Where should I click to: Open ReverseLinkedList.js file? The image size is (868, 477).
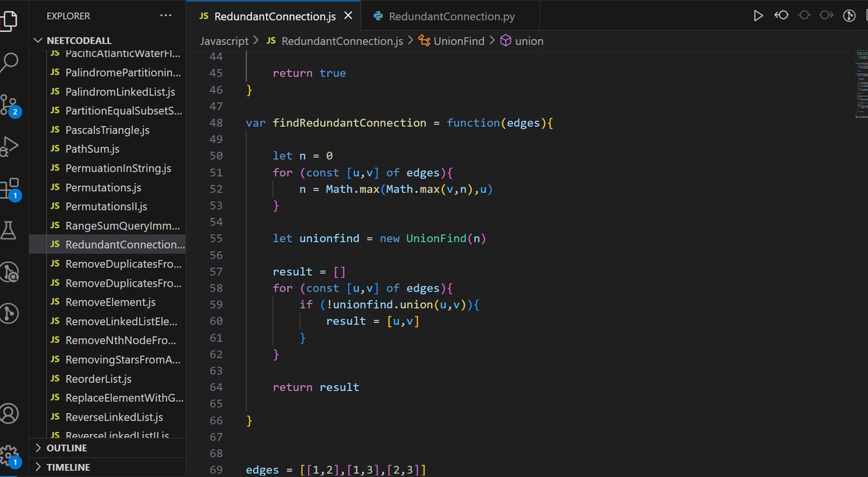pos(107,417)
